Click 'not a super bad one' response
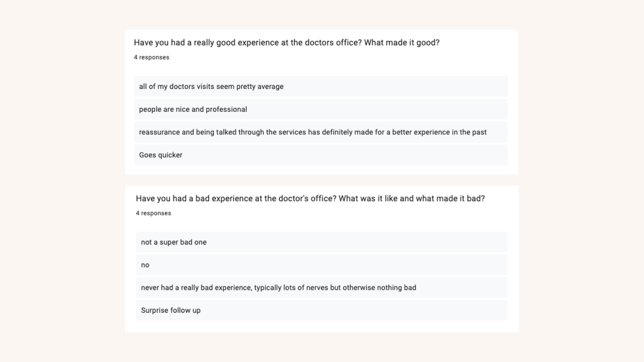 [x=174, y=242]
